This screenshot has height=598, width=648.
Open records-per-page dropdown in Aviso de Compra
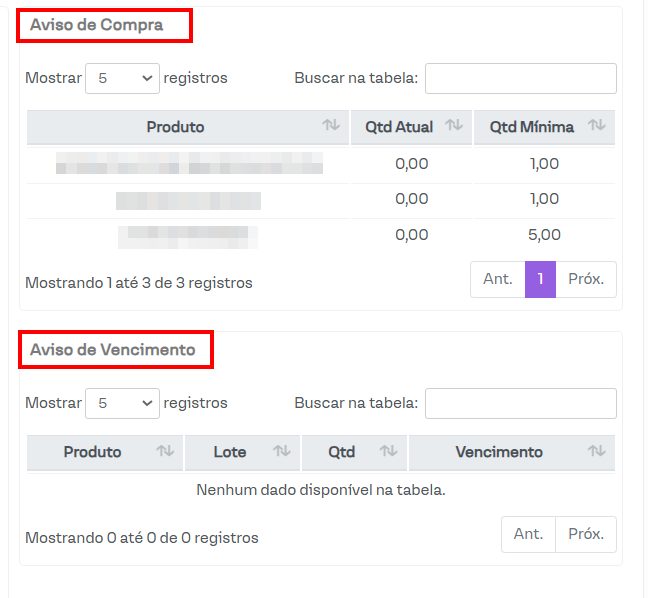122,78
